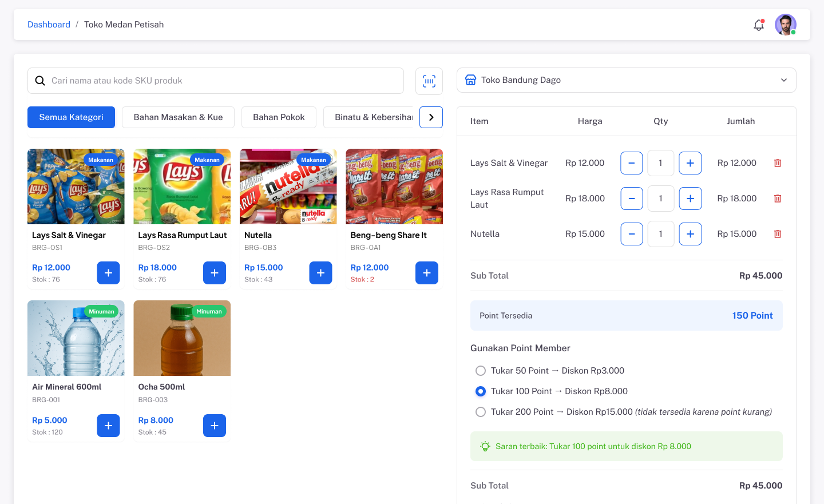The width and height of the screenshot is (824, 504).
Task: Click the Gunakan Point Member heading
Action: coord(520,348)
